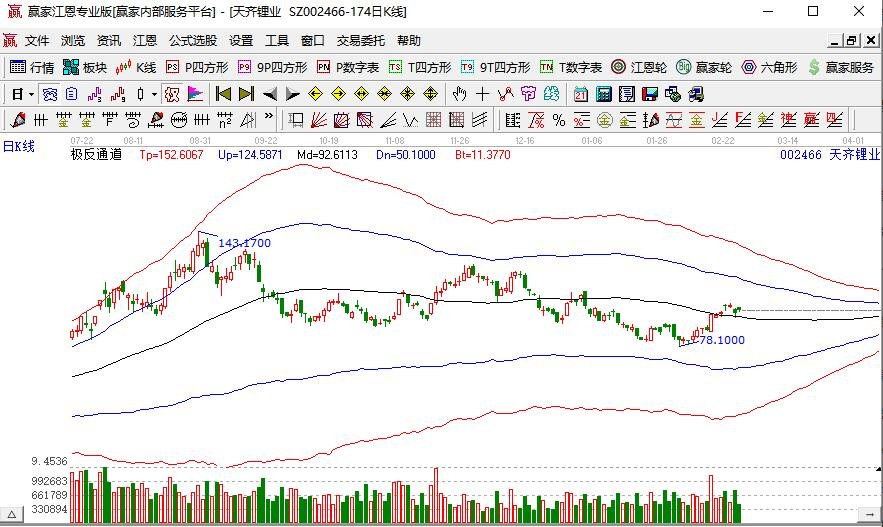Toggle the step line 9 indicator button
Viewport: 883px width, 527px height.
(118, 94)
